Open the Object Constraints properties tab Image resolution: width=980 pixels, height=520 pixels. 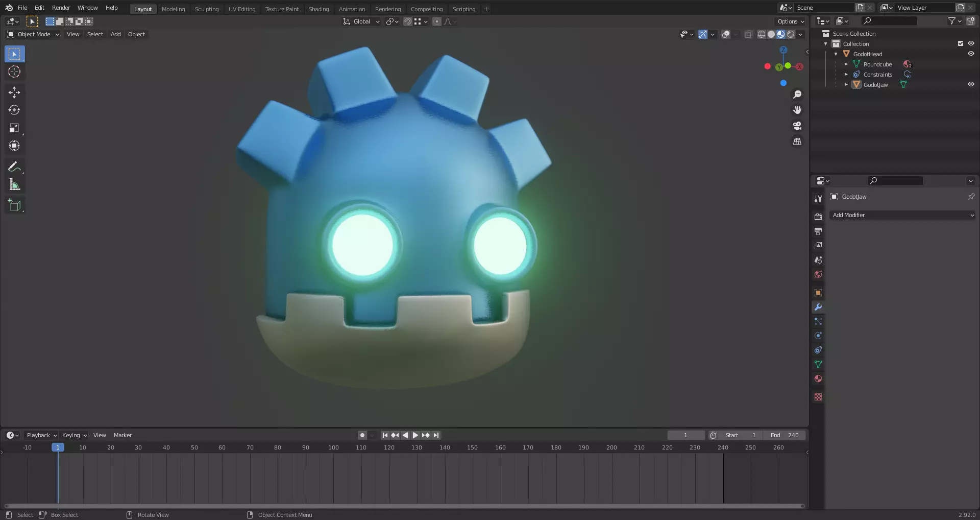pyautogui.click(x=818, y=350)
